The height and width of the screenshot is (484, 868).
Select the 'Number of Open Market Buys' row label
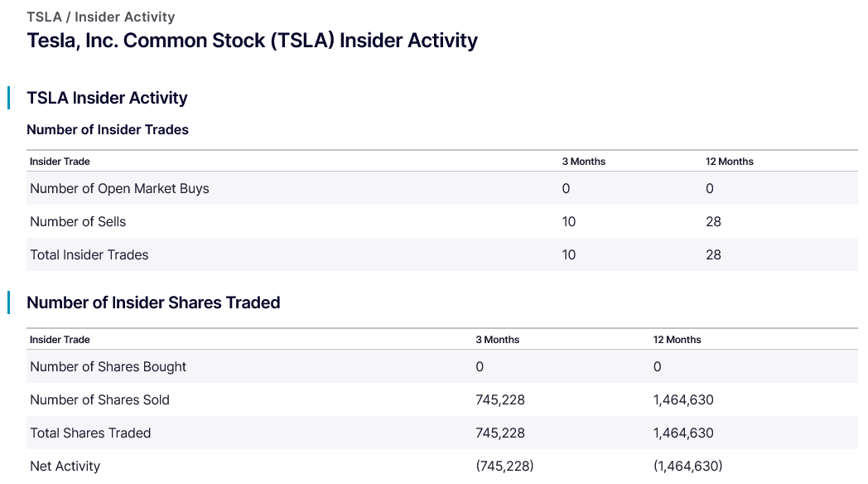[119, 188]
